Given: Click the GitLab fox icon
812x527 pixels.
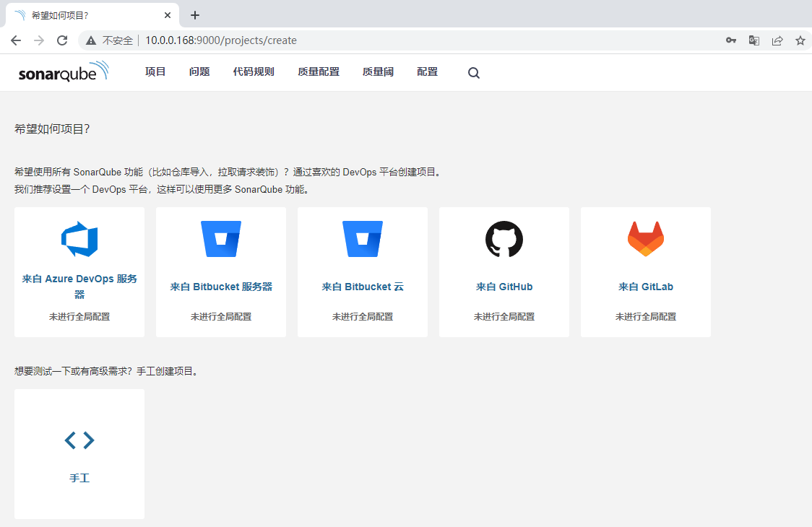Looking at the screenshot, I should (x=645, y=239).
